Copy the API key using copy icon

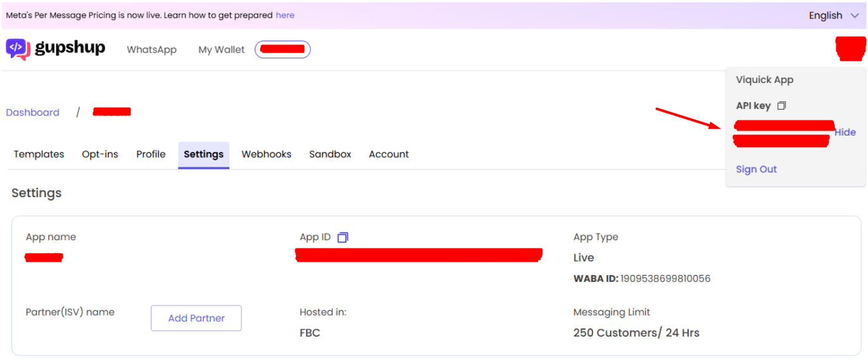click(782, 106)
